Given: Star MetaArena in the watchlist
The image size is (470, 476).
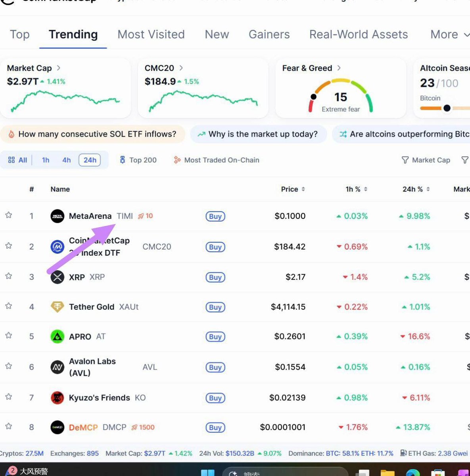Looking at the screenshot, I should coord(8,215).
